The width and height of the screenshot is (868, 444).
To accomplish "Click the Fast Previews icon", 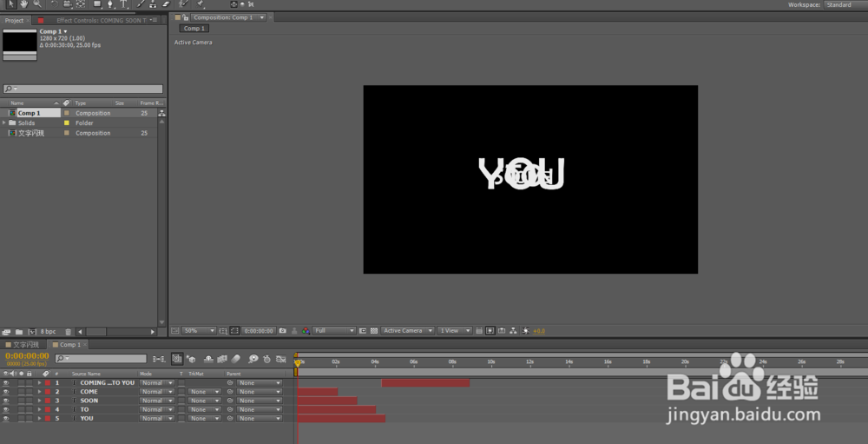I will click(490, 331).
